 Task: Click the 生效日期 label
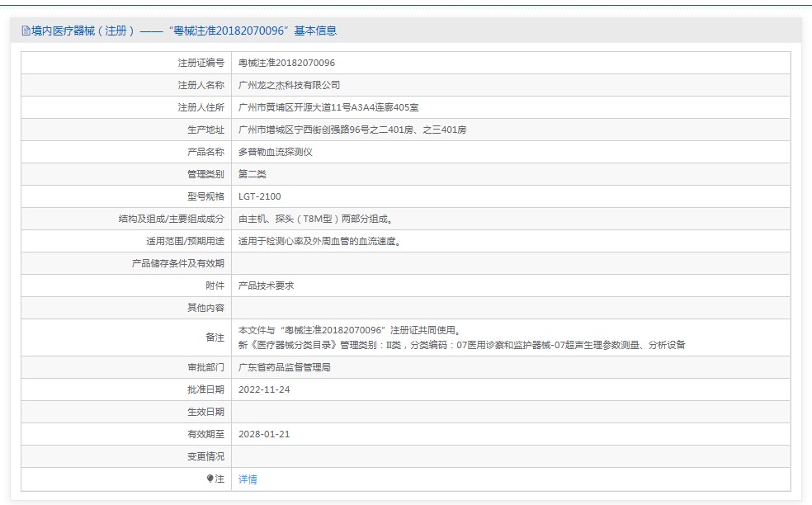(205, 412)
